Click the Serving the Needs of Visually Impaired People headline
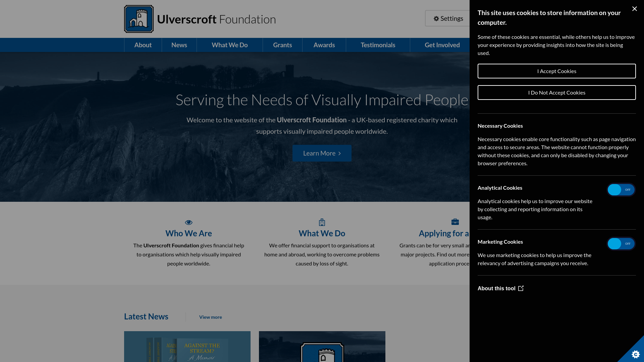This screenshot has height=362, width=644. click(x=322, y=100)
